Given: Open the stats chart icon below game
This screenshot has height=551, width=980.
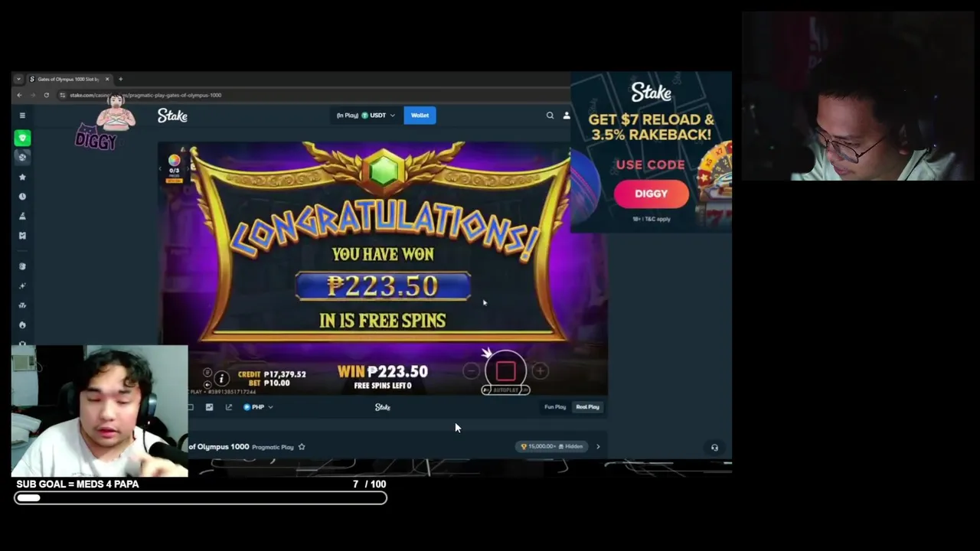Looking at the screenshot, I should coord(209,407).
